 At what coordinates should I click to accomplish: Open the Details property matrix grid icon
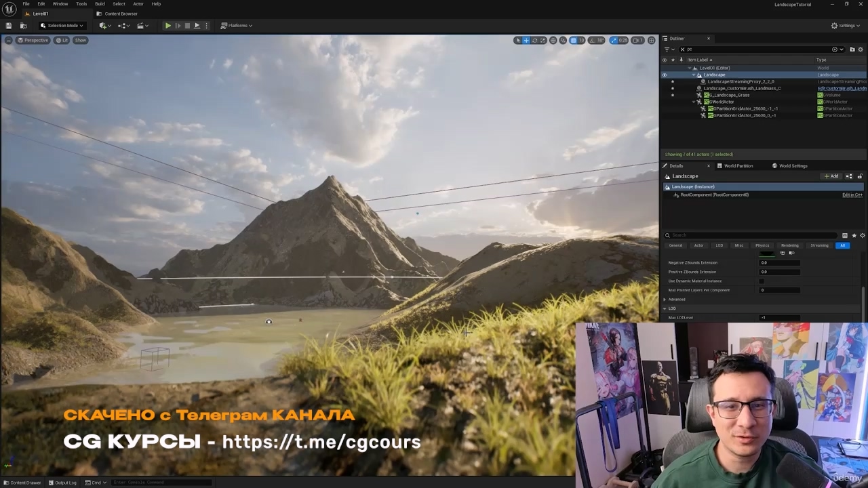pyautogui.click(x=844, y=235)
